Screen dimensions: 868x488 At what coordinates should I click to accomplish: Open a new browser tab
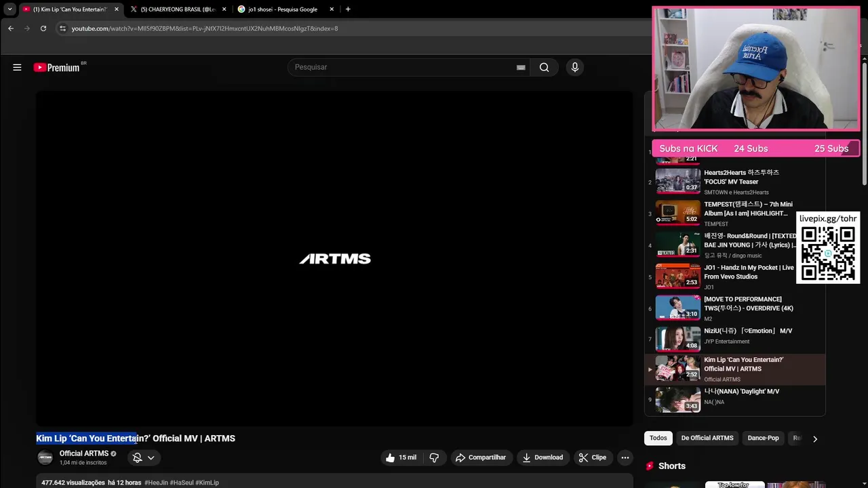[348, 9]
